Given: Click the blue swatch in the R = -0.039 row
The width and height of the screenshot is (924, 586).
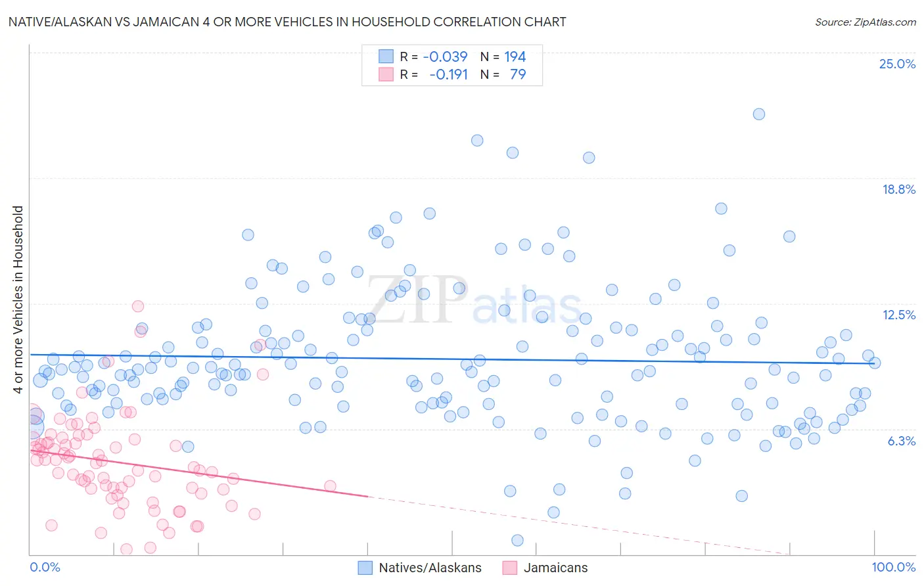Looking at the screenshot, I should [386, 56].
